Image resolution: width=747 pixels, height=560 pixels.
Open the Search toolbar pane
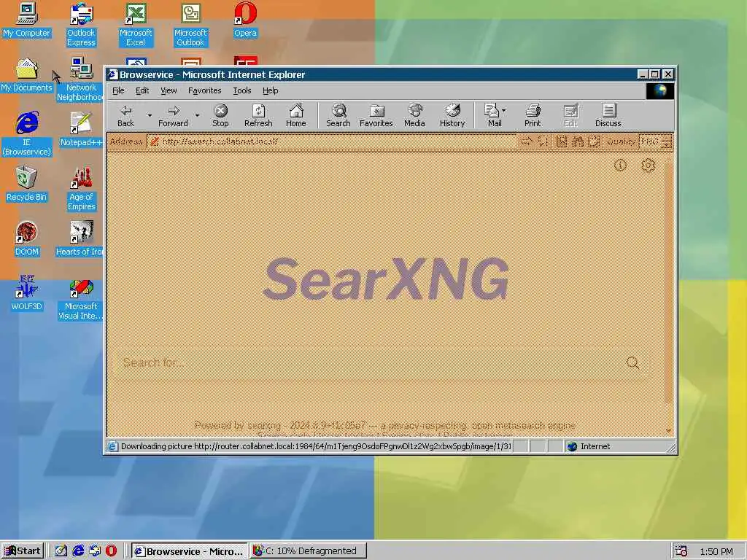click(x=338, y=116)
